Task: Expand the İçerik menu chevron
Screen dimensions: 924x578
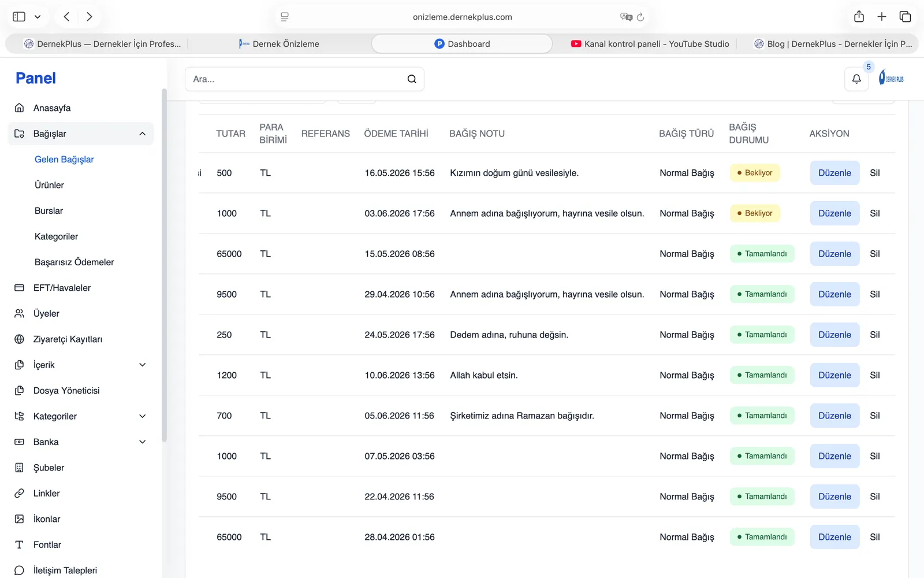Action: coord(143,365)
